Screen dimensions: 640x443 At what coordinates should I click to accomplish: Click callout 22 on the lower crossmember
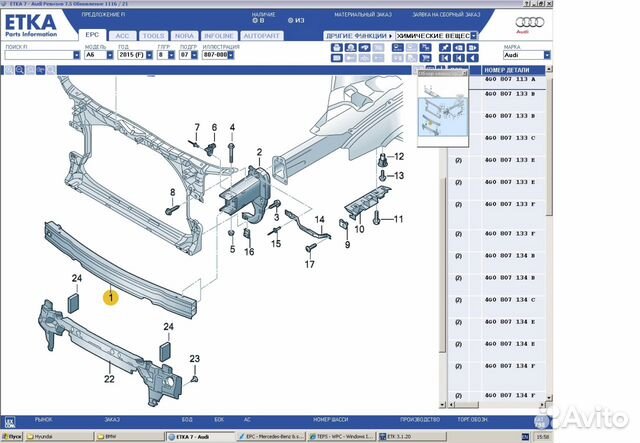(x=109, y=379)
